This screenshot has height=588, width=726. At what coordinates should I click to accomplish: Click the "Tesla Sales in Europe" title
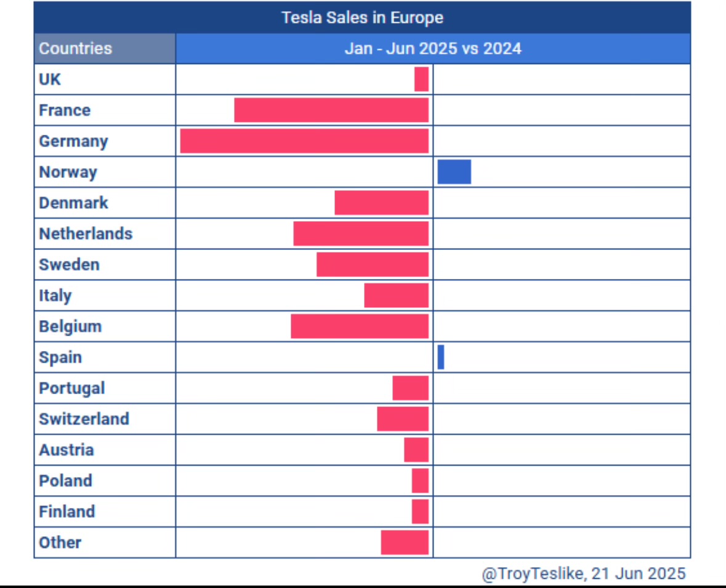[x=362, y=17]
